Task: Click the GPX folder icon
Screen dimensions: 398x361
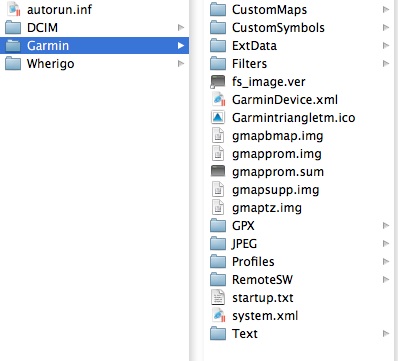Action: (x=218, y=225)
